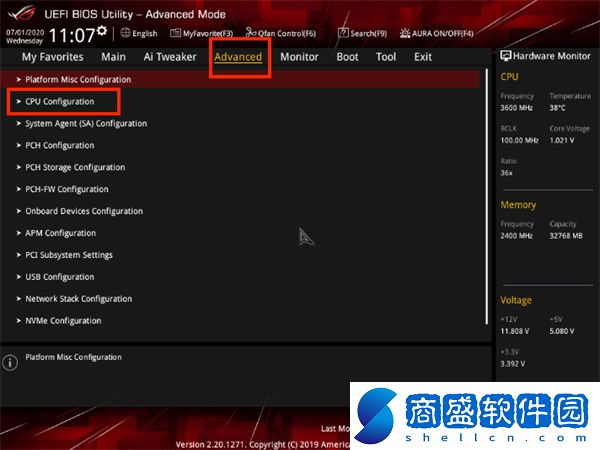Open PCH Storage Configuration submenu
Viewport: 600px width, 450px height.
coord(75,167)
